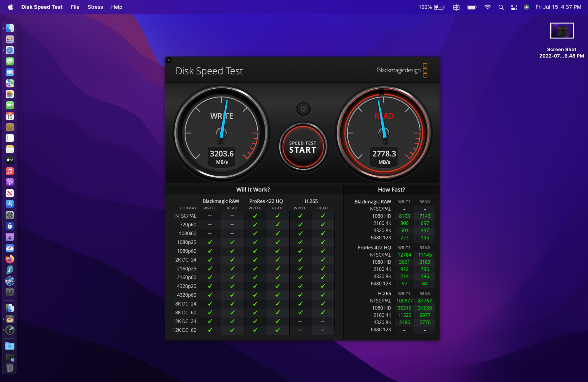Open the Stress menu
The image size is (588, 382).
click(x=95, y=7)
